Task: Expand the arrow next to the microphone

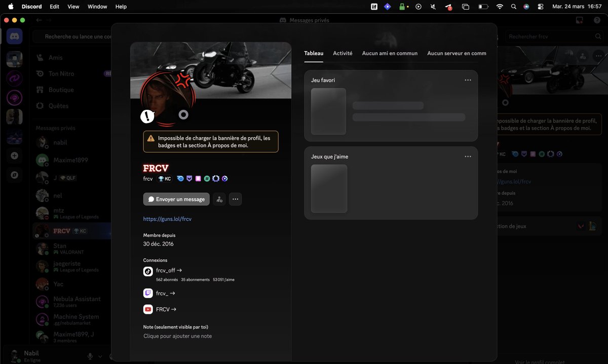Action: click(x=100, y=356)
